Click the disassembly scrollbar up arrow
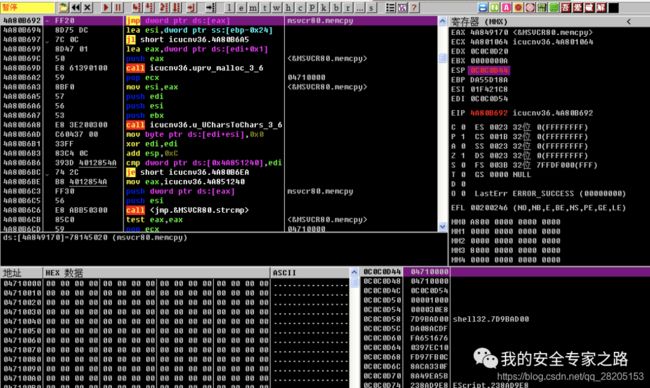650x388 pixels. pos(442,21)
